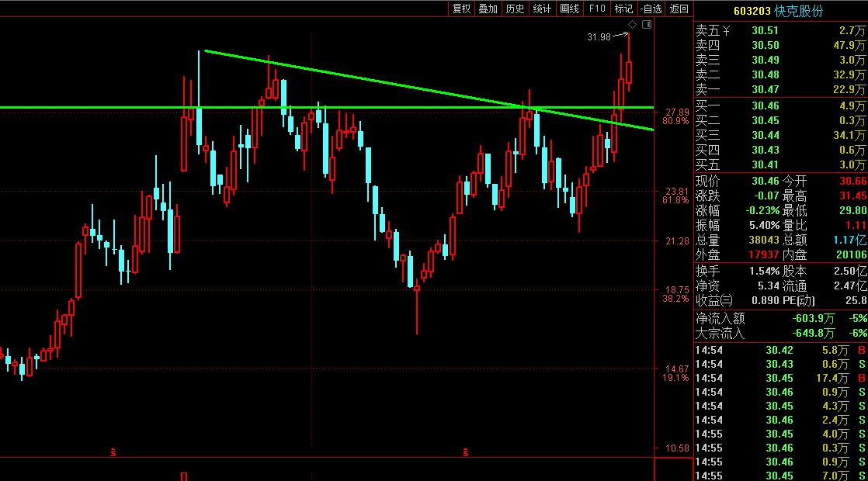This screenshot has height=481, width=868.
Task: Click the 卖一 ask row at 30.47
Action: [780, 89]
